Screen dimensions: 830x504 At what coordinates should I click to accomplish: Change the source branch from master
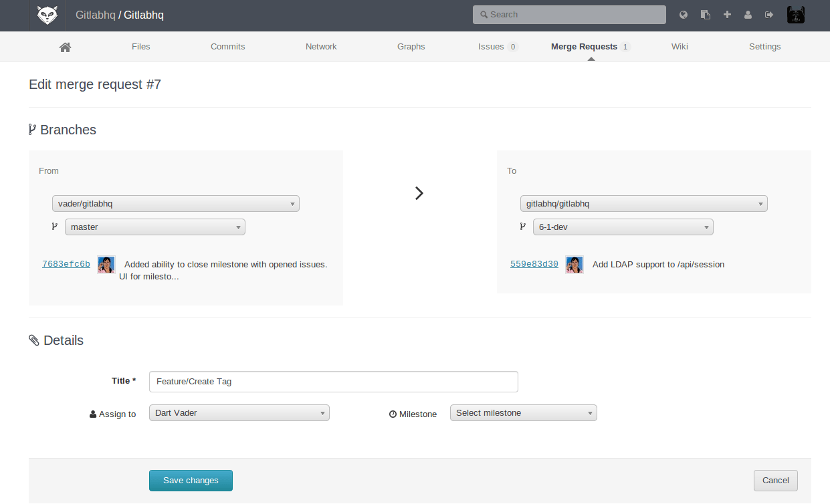[x=154, y=227]
